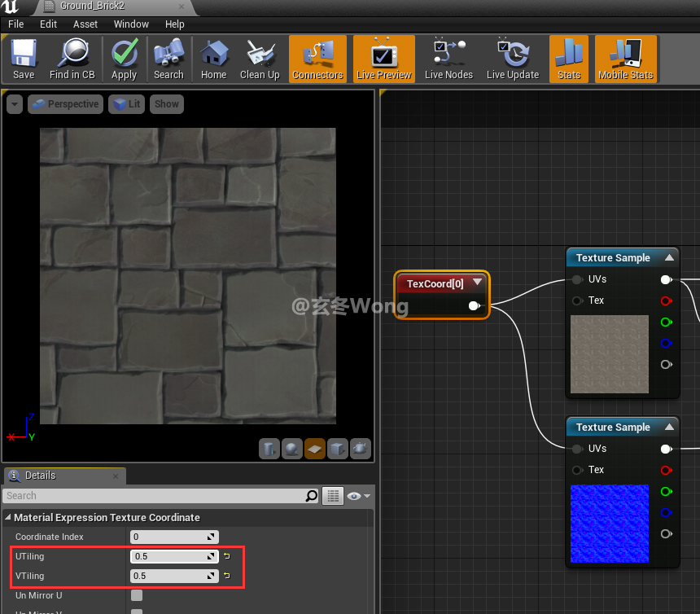Enable the Un Mirror U checkbox

tap(137, 595)
